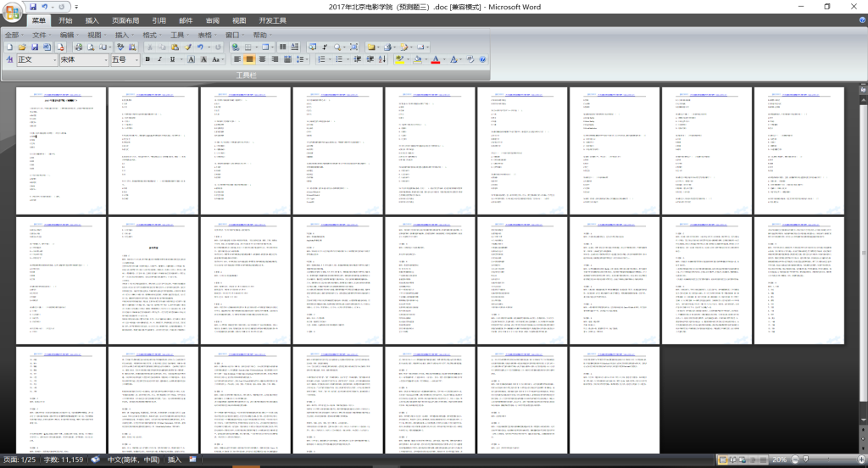This screenshot has width=868, height=468.
Task: Click the Save icon in classic toolbar
Action: [x=33, y=47]
